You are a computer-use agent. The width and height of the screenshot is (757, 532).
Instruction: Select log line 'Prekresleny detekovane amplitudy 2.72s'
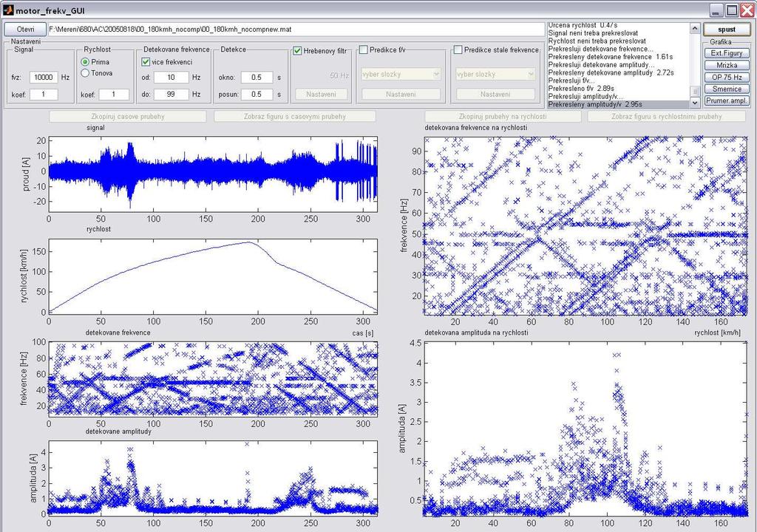[x=619, y=72]
